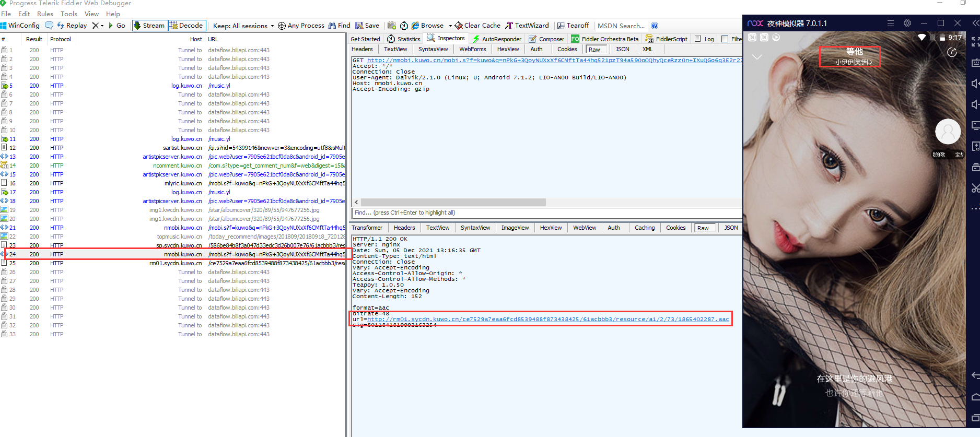Screen dimensions: 980x437
Task: Click the Result column header
Action: [34, 39]
